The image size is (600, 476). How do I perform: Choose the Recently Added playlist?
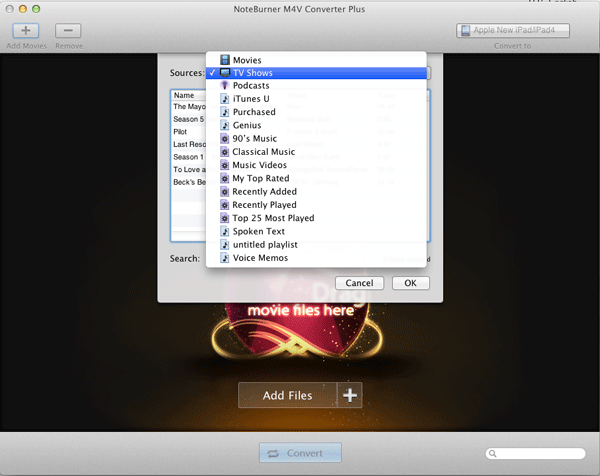tap(316, 191)
